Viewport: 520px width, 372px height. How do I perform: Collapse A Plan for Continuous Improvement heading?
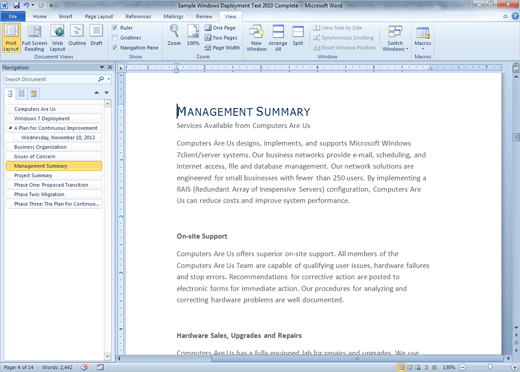click(10, 128)
